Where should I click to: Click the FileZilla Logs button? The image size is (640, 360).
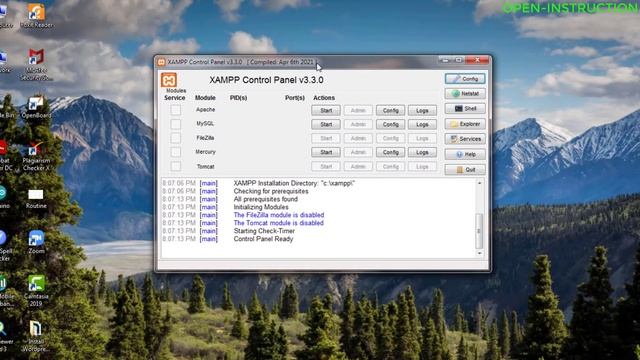[422, 138]
